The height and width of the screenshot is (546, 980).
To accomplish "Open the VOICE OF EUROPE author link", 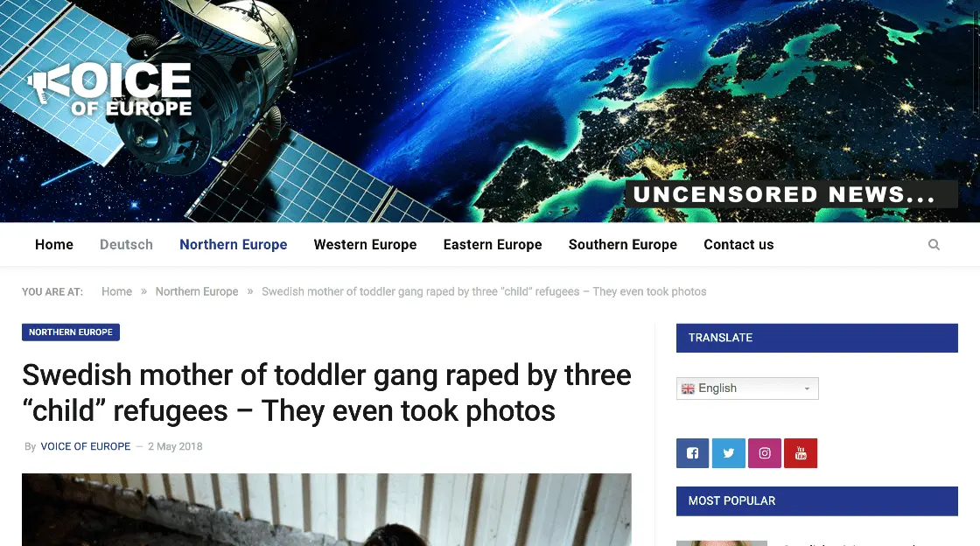I will (86, 446).
